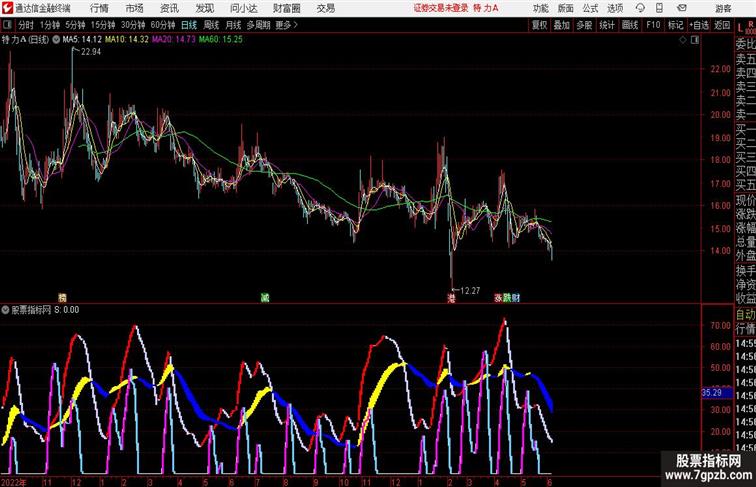
Task: Click the 游客 guest account label
Action: pos(723,8)
